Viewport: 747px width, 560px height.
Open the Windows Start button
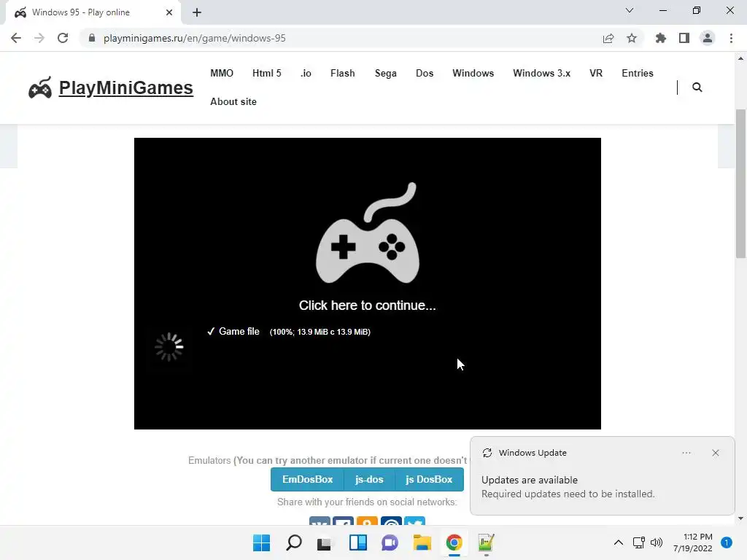[x=262, y=542]
